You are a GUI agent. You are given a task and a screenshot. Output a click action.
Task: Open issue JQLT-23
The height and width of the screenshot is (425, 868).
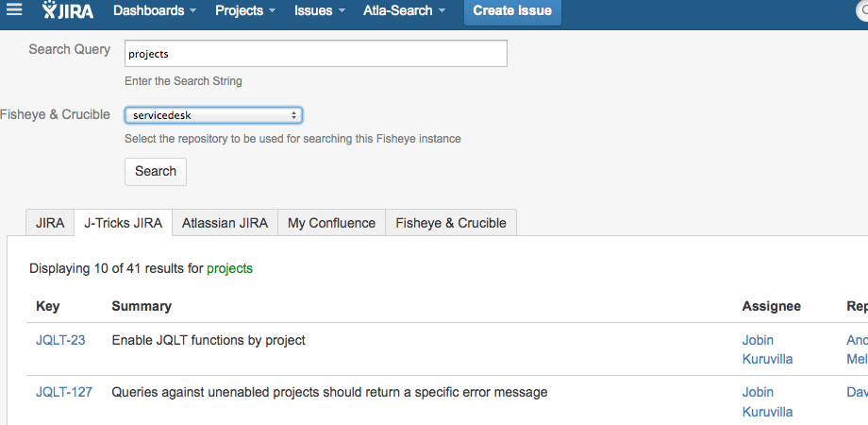(60, 340)
